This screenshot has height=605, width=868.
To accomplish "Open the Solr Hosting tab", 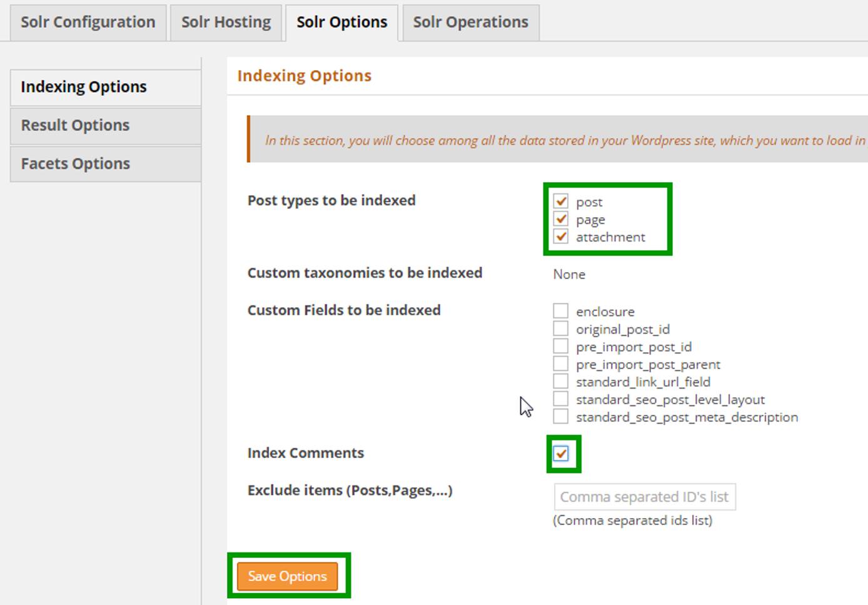I will (226, 21).
